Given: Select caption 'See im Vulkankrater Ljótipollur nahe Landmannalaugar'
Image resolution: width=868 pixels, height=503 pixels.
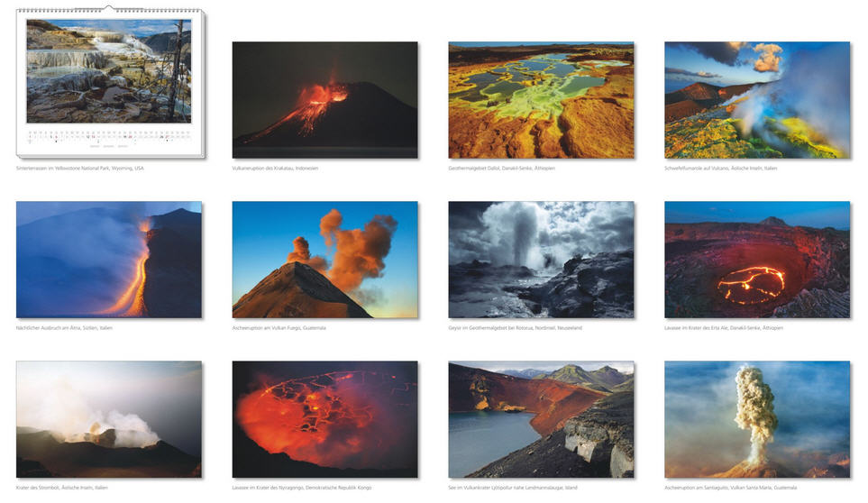Looking at the screenshot, I should click(x=505, y=488).
